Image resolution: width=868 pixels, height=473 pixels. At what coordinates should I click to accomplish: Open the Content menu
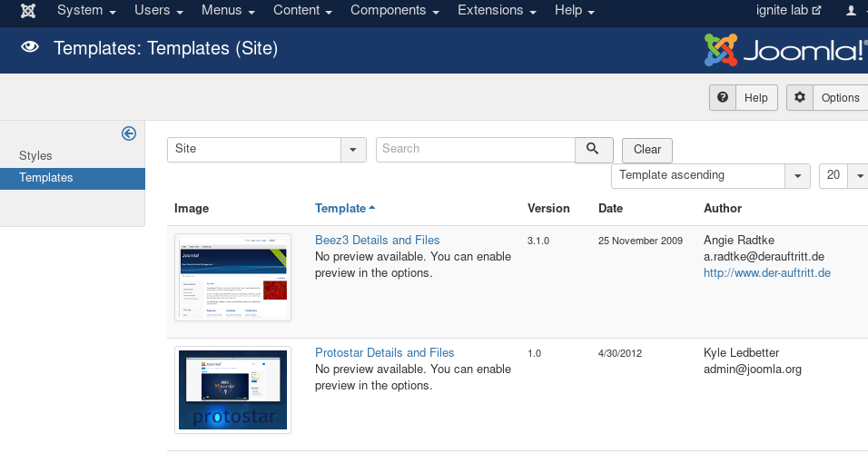click(302, 11)
